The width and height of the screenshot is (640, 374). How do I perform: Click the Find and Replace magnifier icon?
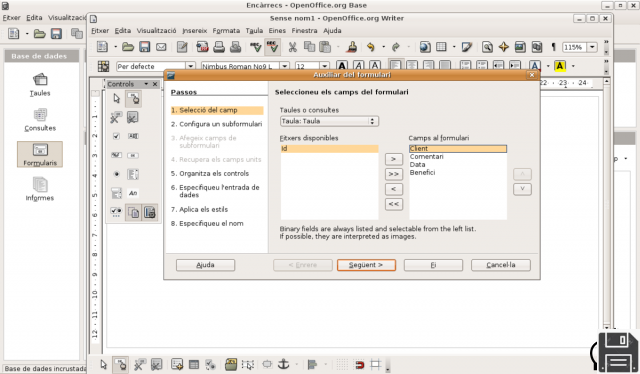(x=487, y=47)
